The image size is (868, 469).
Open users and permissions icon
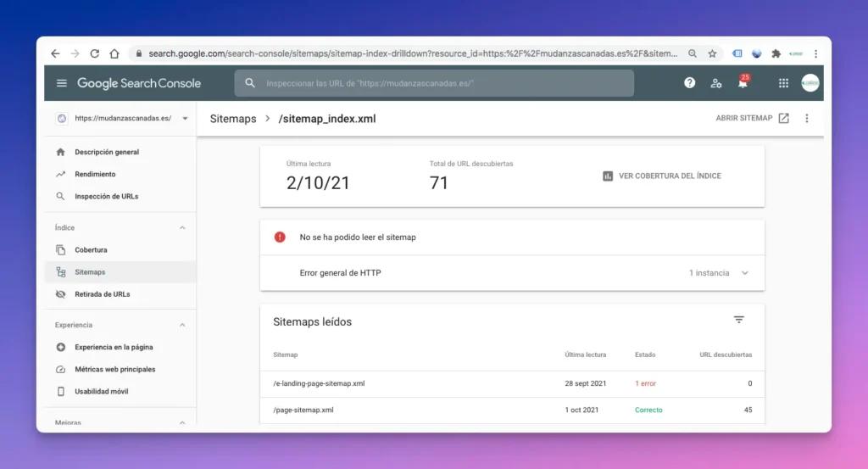coord(716,83)
